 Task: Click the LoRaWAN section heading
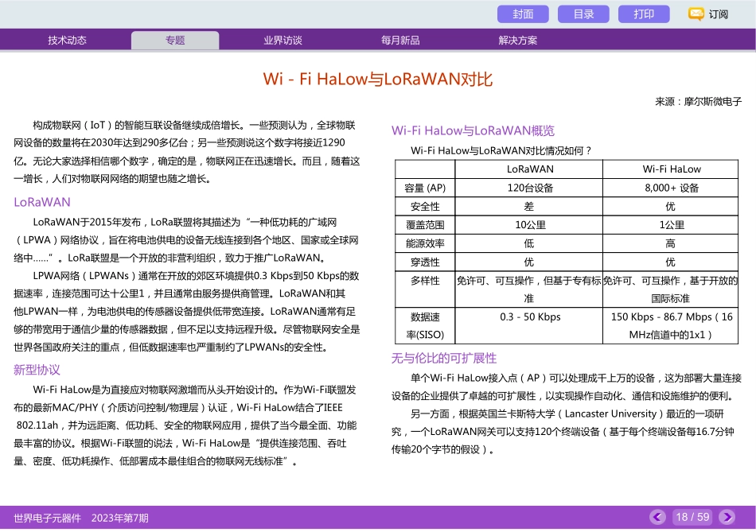pyautogui.click(x=40, y=203)
